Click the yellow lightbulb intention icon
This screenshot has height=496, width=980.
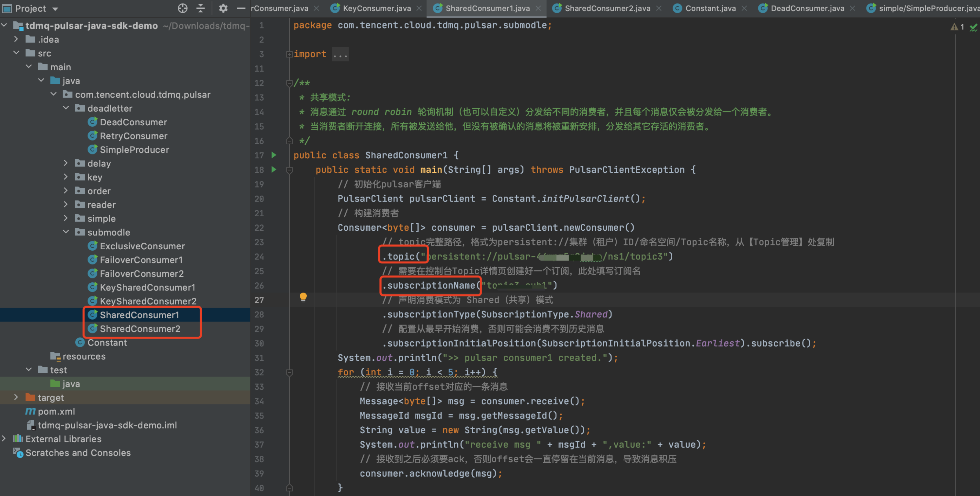[303, 297]
